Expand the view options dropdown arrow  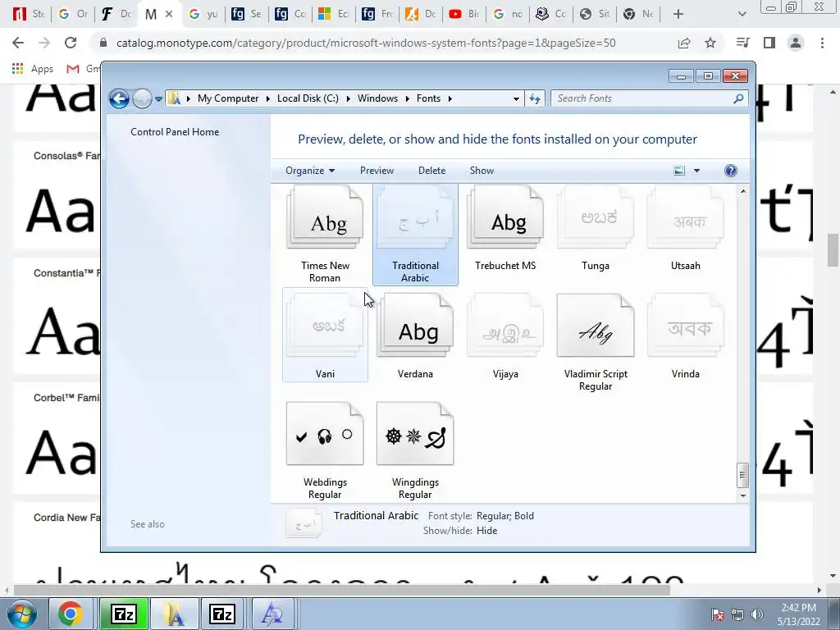pyautogui.click(x=696, y=171)
